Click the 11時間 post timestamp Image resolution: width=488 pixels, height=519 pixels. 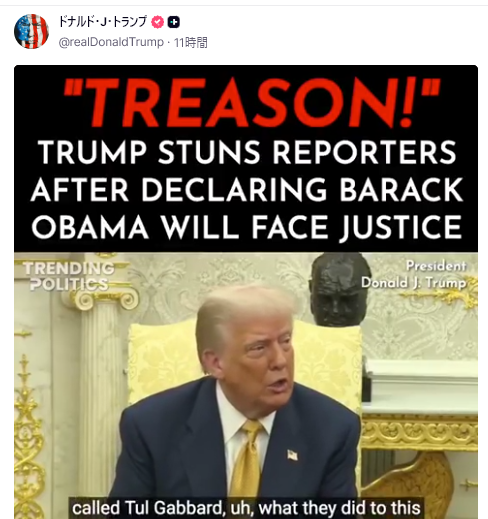pos(191,42)
